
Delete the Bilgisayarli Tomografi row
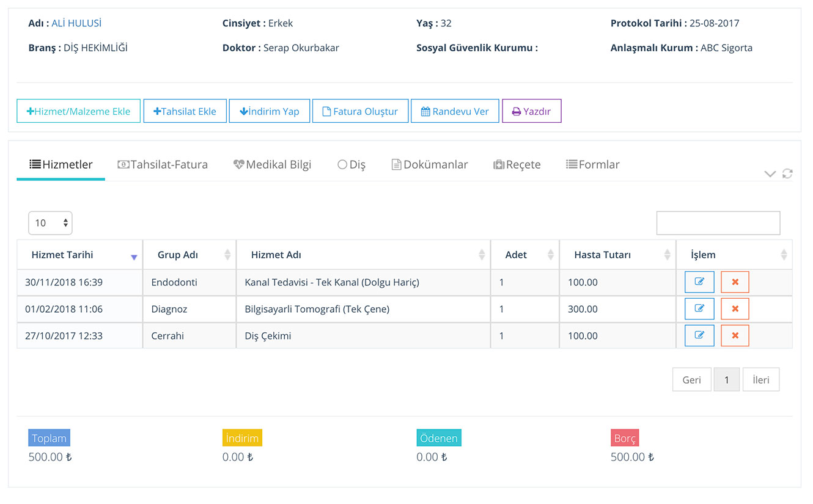735,309
